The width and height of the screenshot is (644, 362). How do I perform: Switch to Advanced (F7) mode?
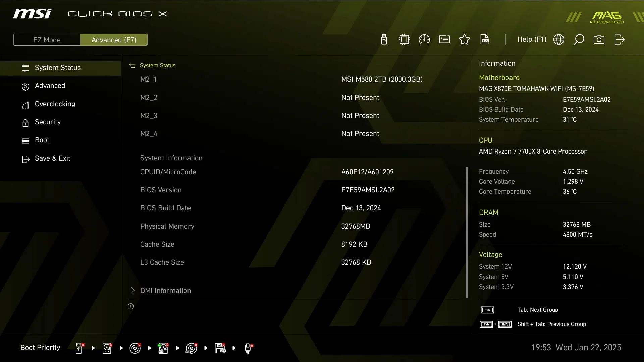click(114, 40)
